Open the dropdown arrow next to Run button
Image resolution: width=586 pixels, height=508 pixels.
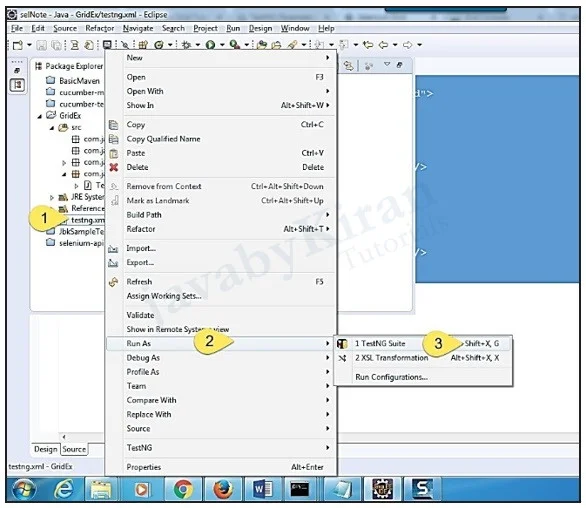[x=222, y=45]
